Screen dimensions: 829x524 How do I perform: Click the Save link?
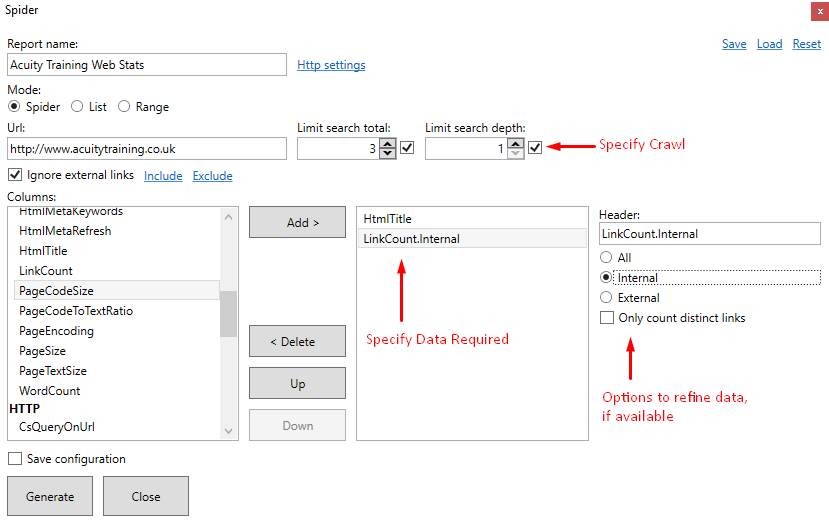tap(734, 44)
